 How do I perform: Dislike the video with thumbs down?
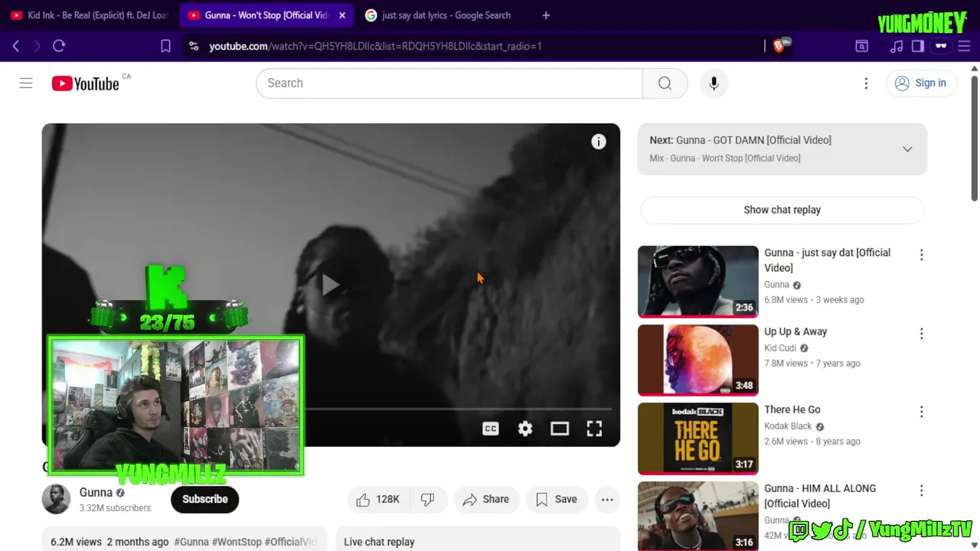click(427, 499)
